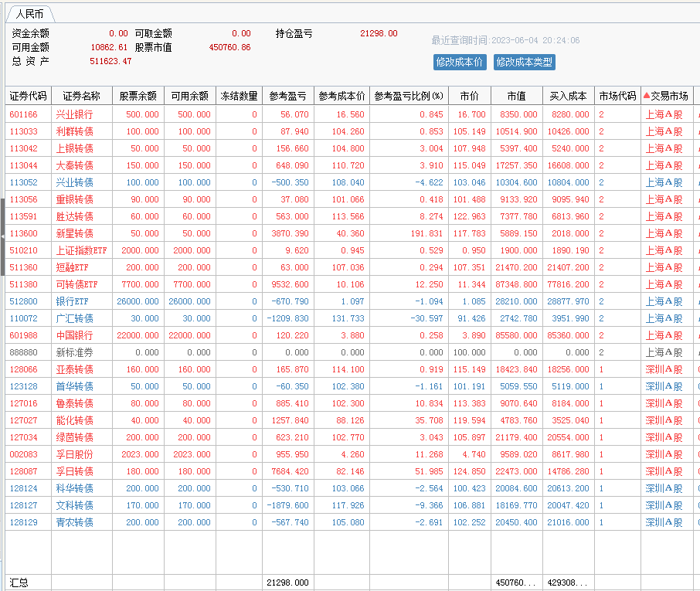Click 市值 value 87348.800
Viewport: 700px width, 591px height.
[517, 284]
